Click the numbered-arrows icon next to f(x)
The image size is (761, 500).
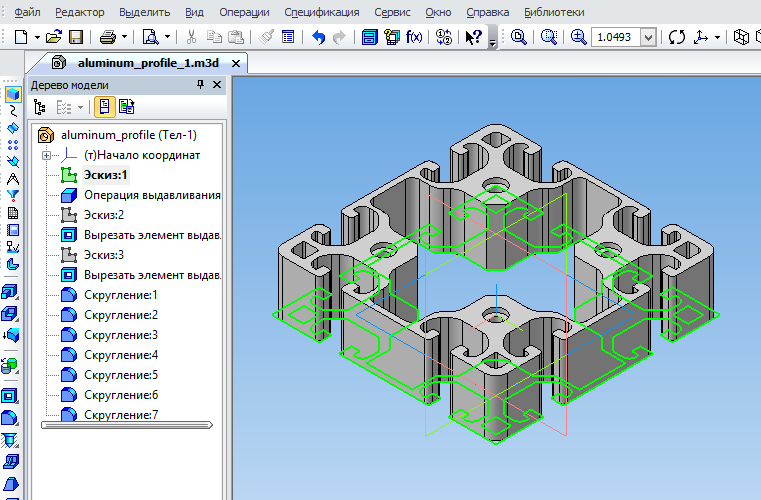444,37
